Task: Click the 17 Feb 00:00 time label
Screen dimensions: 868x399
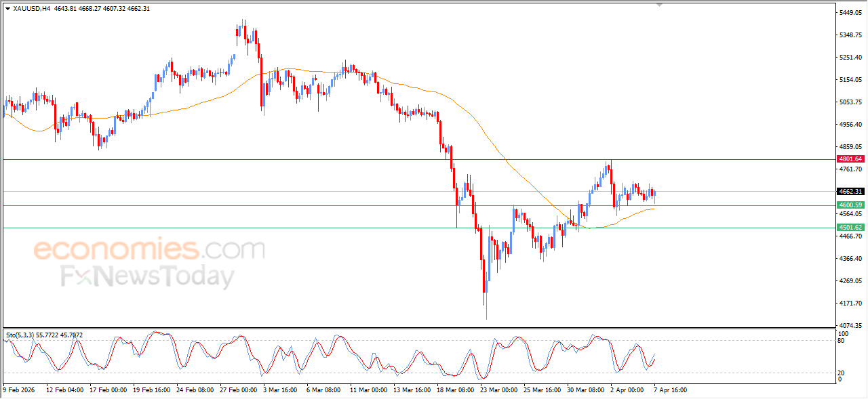Action: [x=108, y=390]
